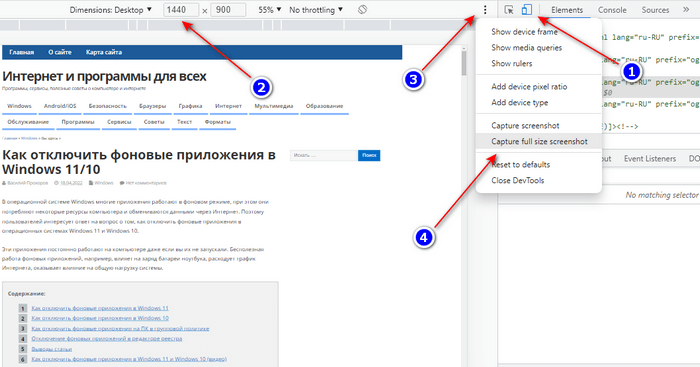Open the site title Интернет и программы для всех
Screen dimensions: 700x367
(104, 76)
